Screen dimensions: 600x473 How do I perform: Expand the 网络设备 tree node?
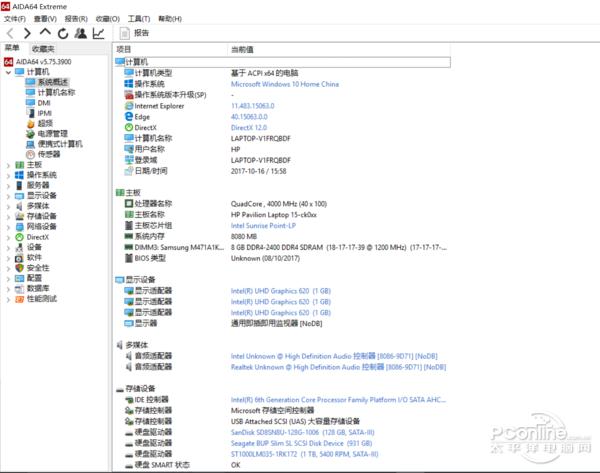8,227
